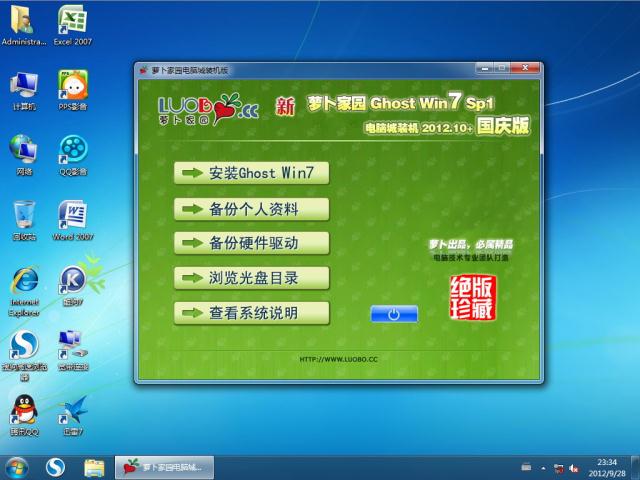Open the 网络 (Network) desktop icon
The height and width of the screenshot is (480, 640).
pos(24,155)
